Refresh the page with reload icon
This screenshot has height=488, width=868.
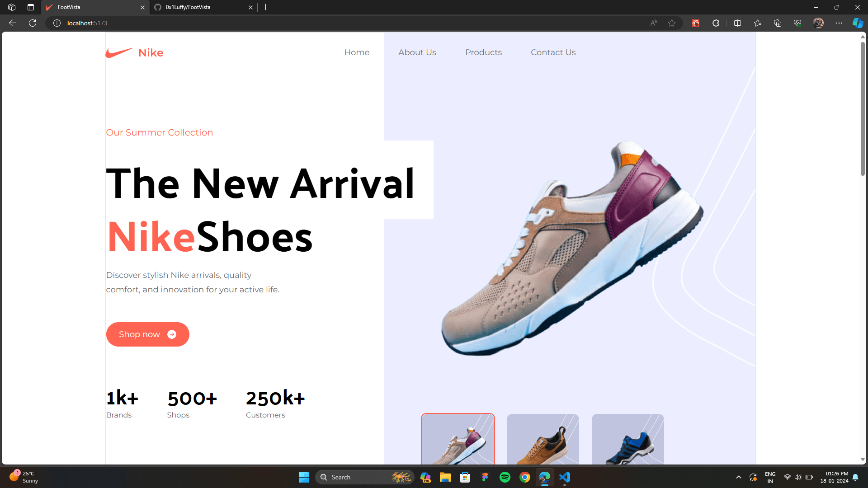click(33, 23)
